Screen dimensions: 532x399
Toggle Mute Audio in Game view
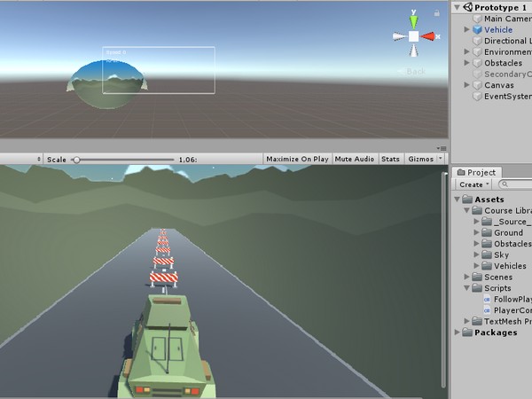pos(355,159)
